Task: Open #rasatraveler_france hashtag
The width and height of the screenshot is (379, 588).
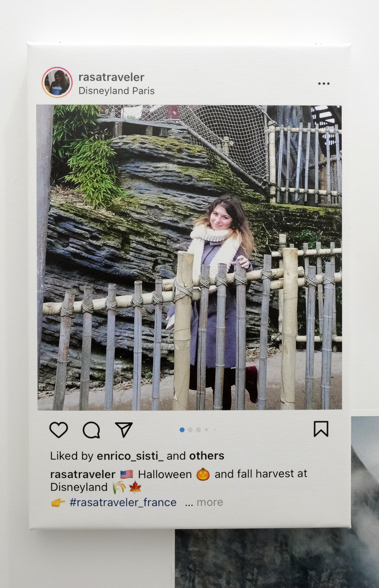Action: [123, 503]
